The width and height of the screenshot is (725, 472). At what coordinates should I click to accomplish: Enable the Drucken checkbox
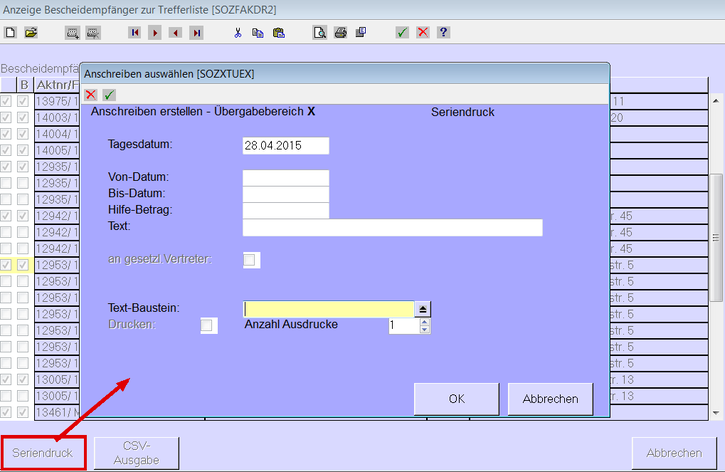[x=208, y=325]
